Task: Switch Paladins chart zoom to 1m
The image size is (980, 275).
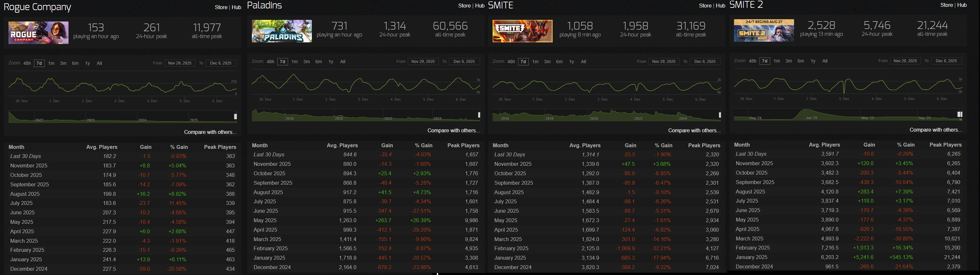Action: (295, 62)
